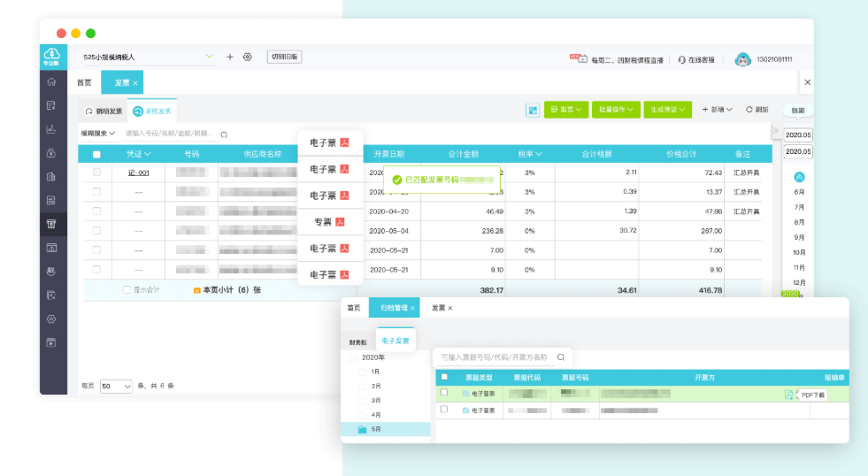
Task: Expand the 批量操作 dropdown
Action: 615,110
